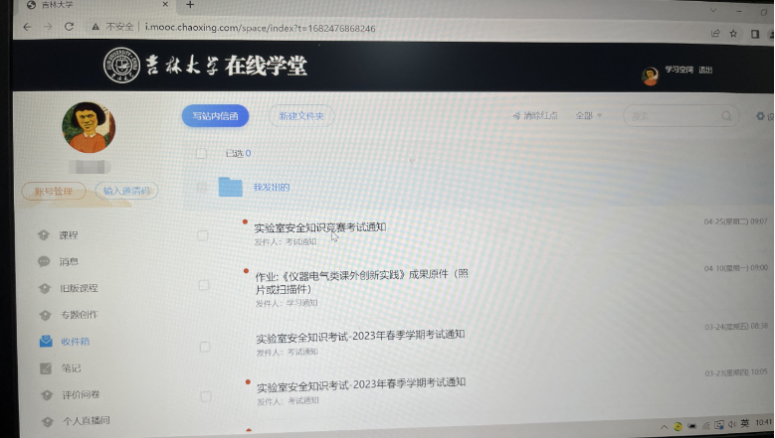Click the 收件箱 inbox envelope icon
This screenshot has width=775, height=438.
(46, 341)
